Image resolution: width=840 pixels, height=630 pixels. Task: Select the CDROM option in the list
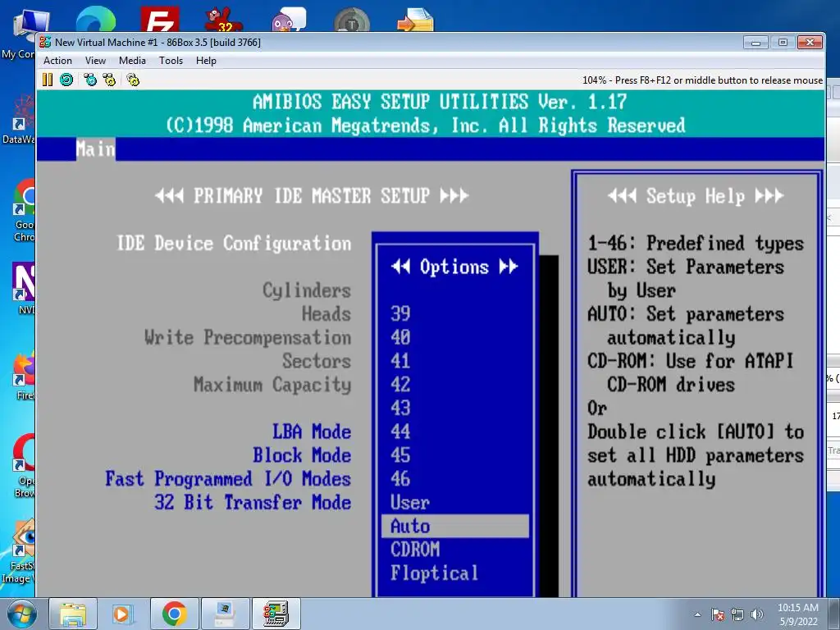[x=415, y=550]
